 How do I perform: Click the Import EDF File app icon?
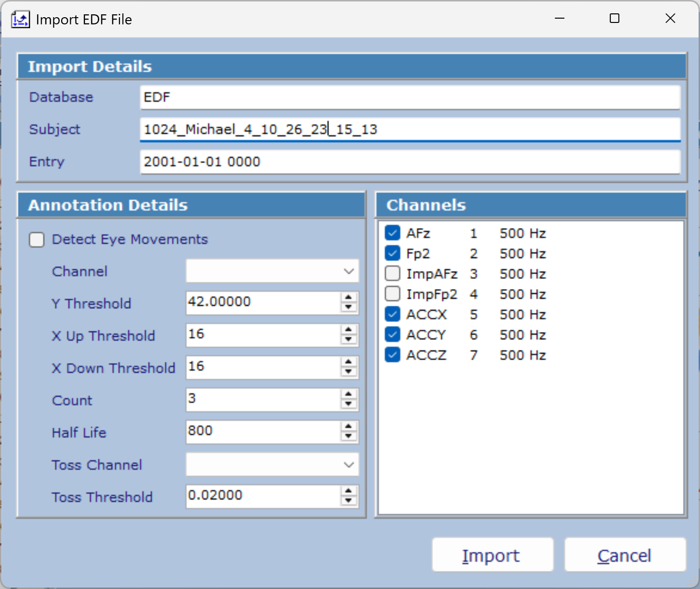pyautogui.click(x=20, y=20)
